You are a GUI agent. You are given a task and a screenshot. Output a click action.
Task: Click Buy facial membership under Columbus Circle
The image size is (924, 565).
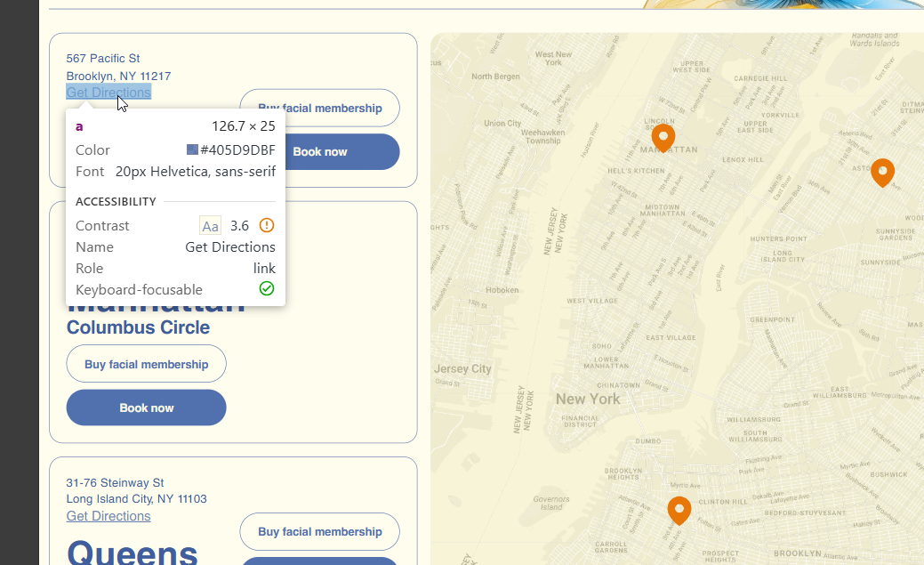pyautogui.click(x=146, y=364)
